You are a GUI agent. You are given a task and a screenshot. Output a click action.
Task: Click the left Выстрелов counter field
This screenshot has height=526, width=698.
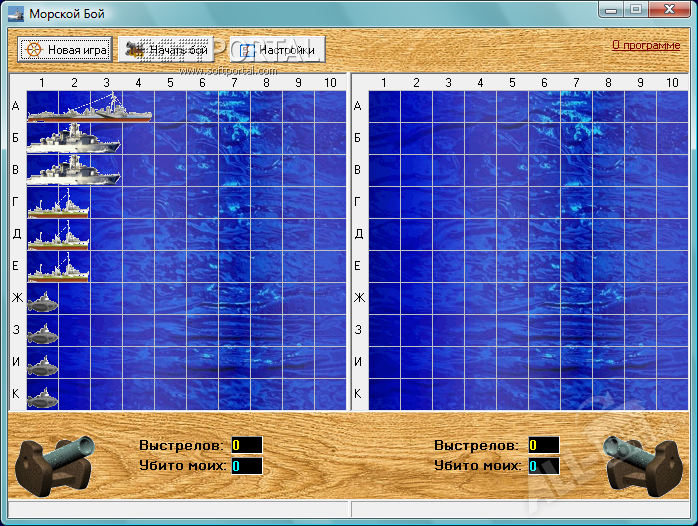pos(246,445)
